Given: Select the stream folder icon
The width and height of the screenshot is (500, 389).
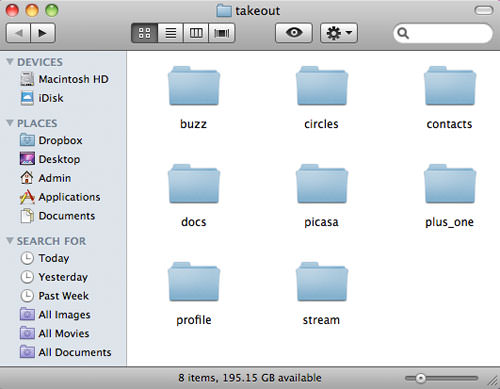Looking at the screenshot, I should [x=322, y=282].
